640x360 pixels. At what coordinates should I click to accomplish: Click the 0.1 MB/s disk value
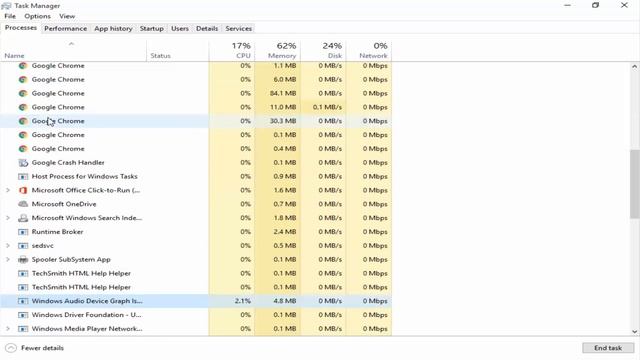(x=327, y=107)
